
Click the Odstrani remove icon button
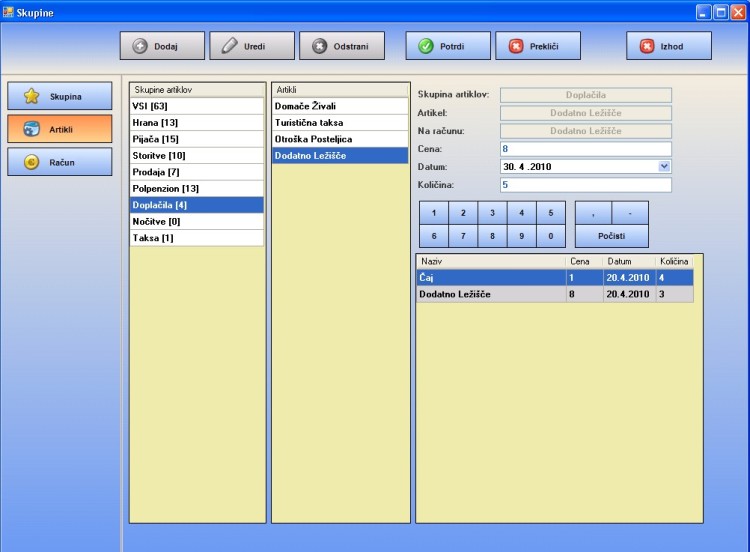tap(341, 46)
